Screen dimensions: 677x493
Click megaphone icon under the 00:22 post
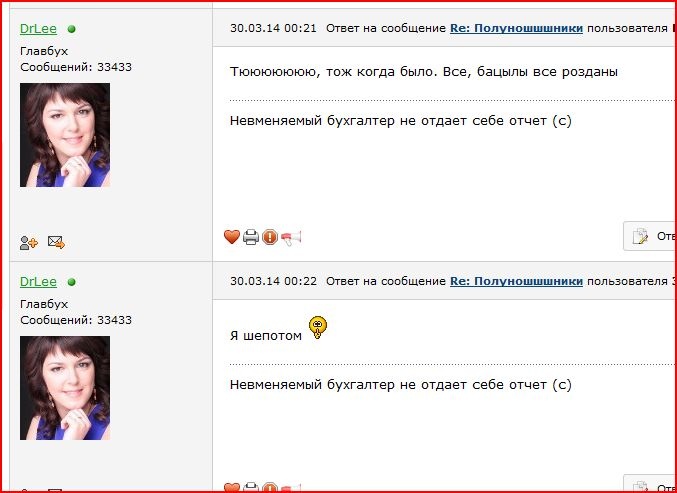[291, 488]
